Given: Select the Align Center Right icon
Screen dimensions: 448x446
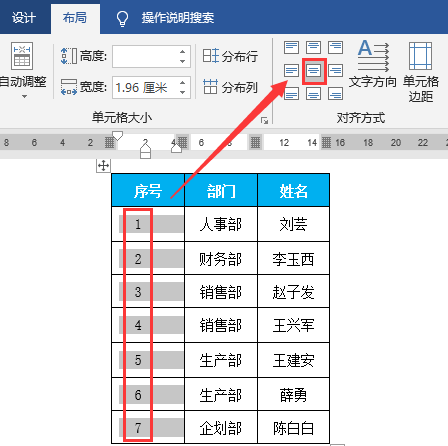Looking at the screenshot, I should point(335,71).
